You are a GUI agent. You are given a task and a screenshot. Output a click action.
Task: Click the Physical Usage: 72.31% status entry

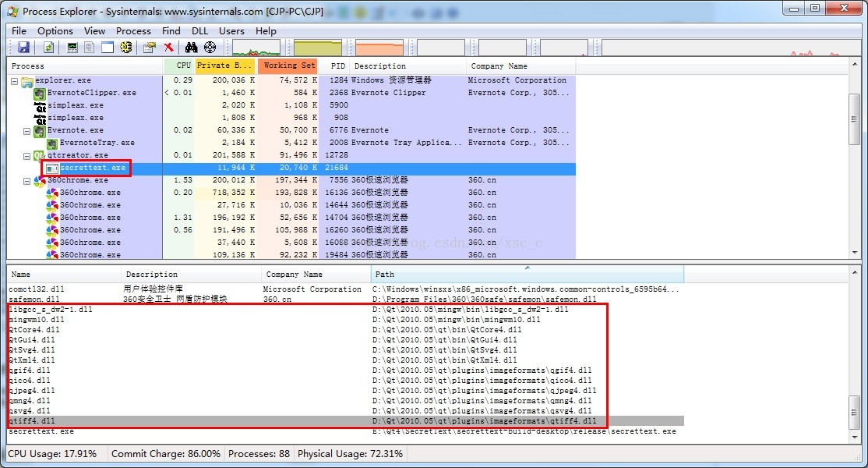[350, 454]
